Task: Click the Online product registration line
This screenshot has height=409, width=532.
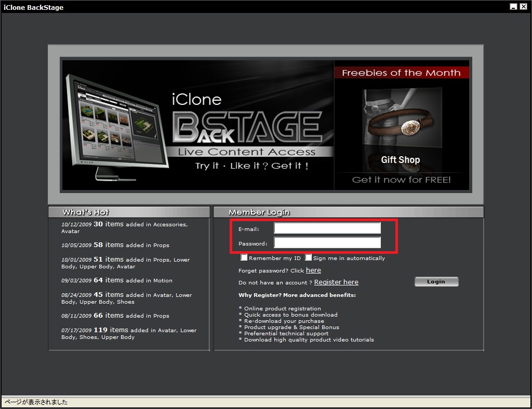Action: (x=280, y=308)
